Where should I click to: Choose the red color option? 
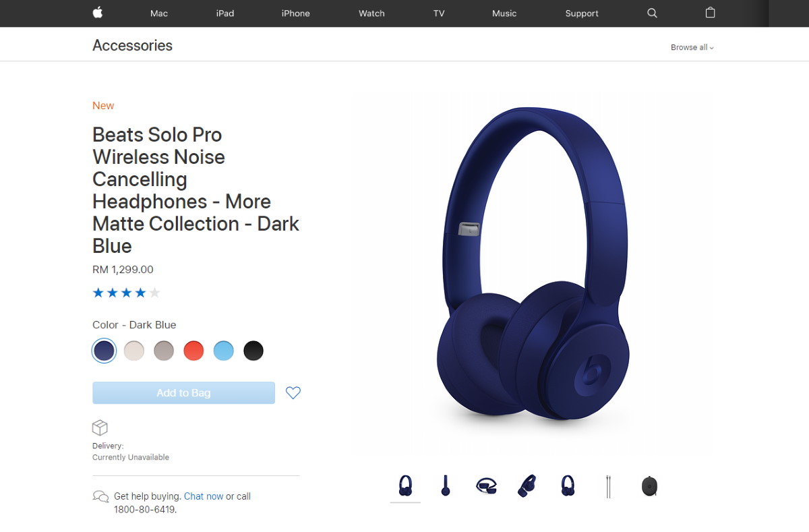pos(193,351)
